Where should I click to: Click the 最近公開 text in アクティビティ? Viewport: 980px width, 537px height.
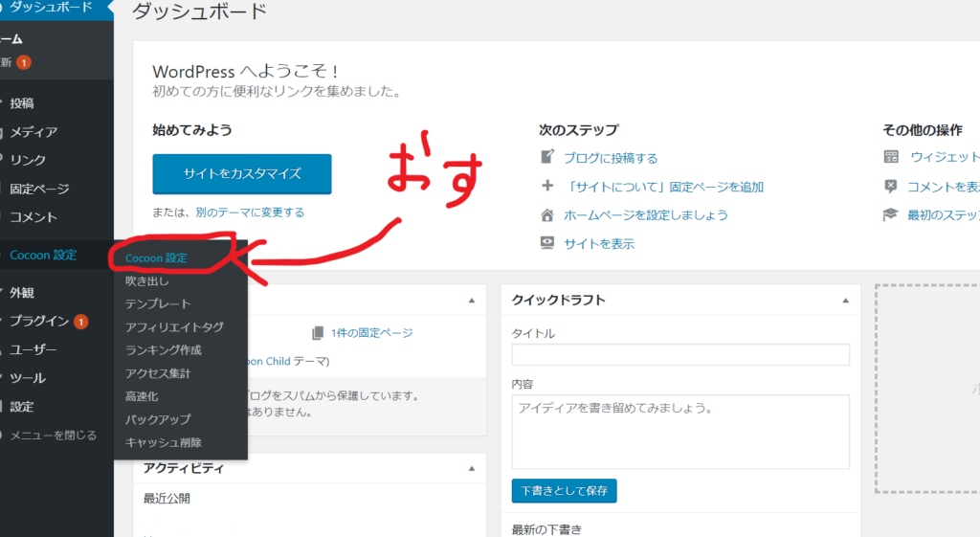[x=167, y=499]
